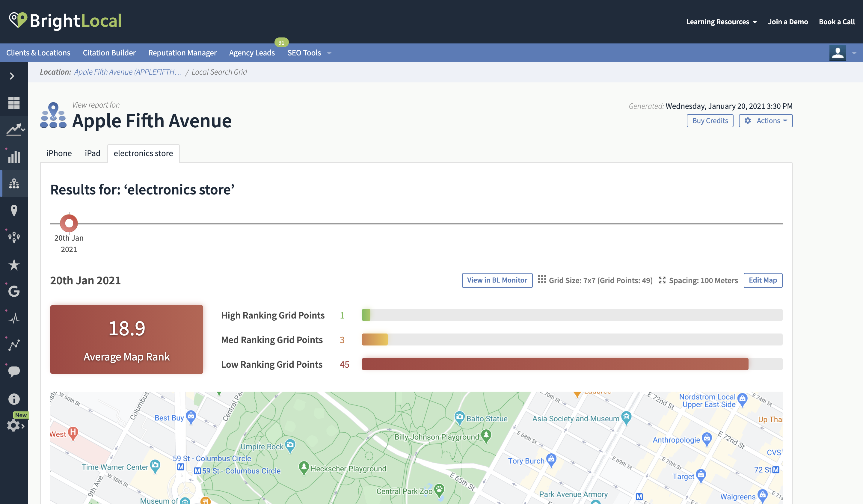Click the High Ranking Grid Points green bar

pyautogui.click(x=366, y=315)
